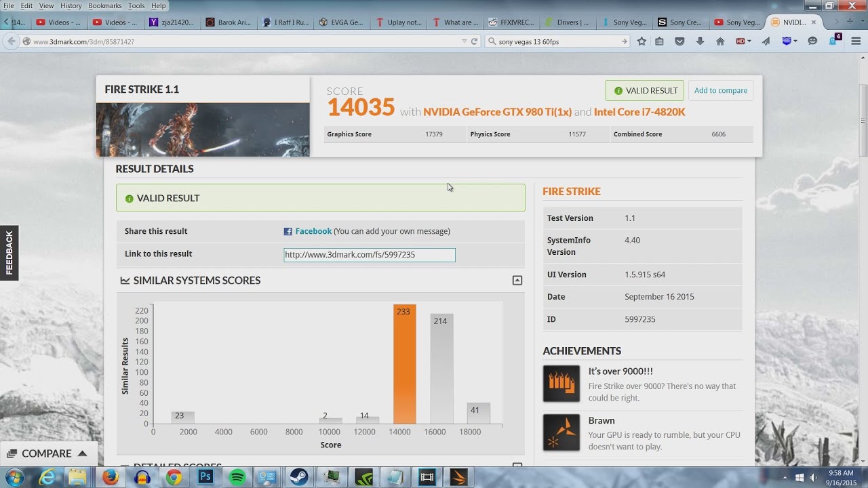Click the Fire Strike benchmark thumbnail image
The height and width of the screenshot is (488, 868).
[203, 129]
